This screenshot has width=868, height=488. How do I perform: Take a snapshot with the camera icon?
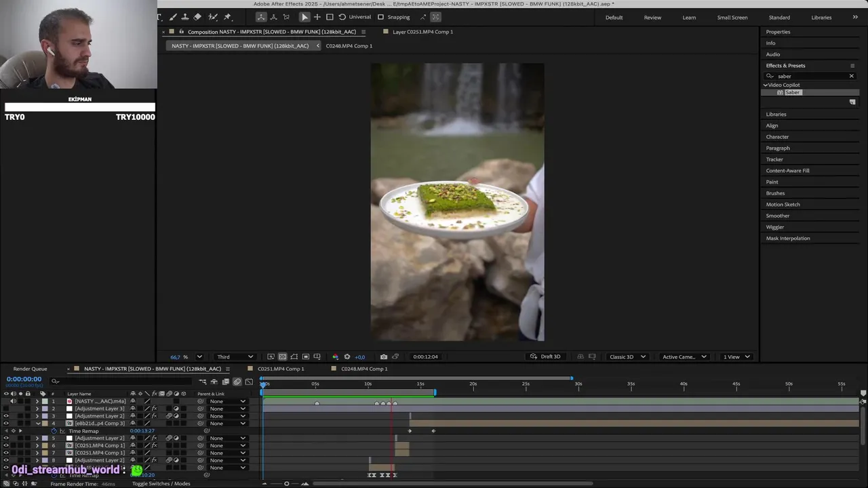(x=384, y=357)
